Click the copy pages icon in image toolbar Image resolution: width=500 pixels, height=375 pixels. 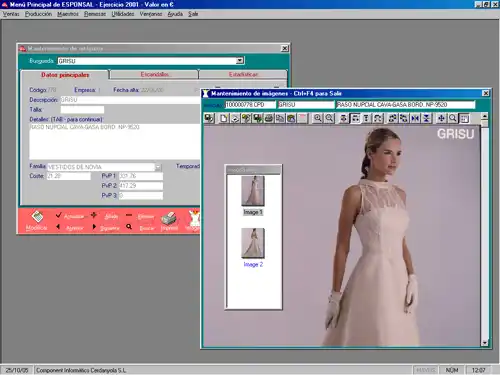pyautogui.click(x=280, y=118)
